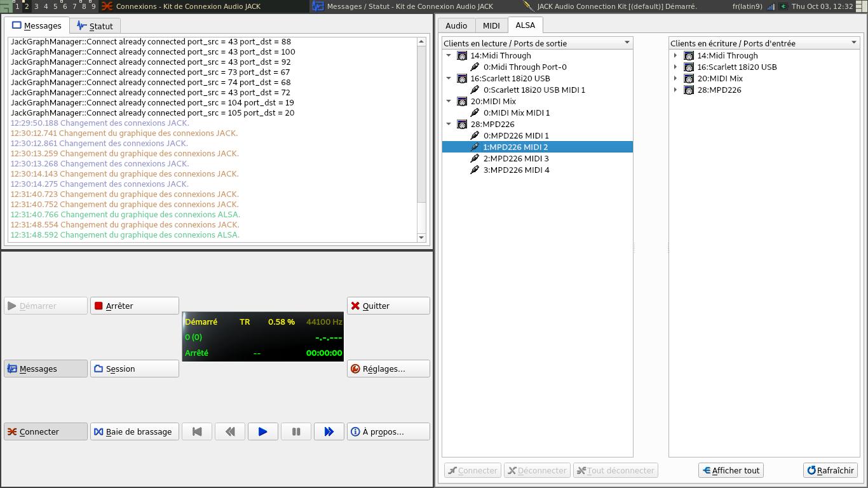Click the Rafraîchir refresh button
This screenshot has height=488, width=868.
(x=831, y=470)
